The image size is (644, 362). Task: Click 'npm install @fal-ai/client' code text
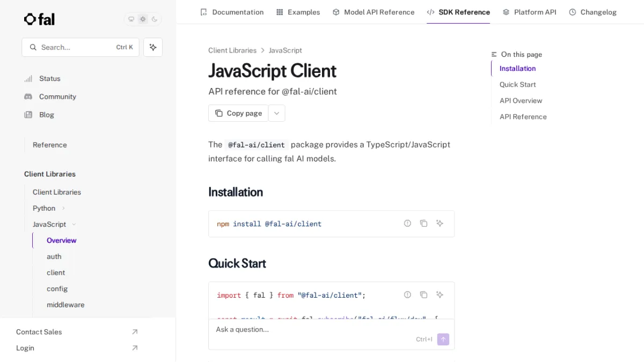point(269,224)
